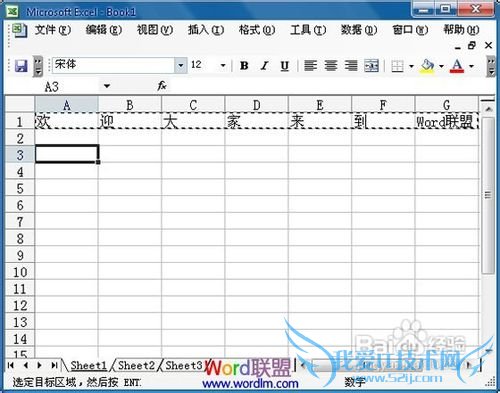This screenshot has width=500, height=393.
Task: Open the 帮助(H) menu
Action: (461, 30)
